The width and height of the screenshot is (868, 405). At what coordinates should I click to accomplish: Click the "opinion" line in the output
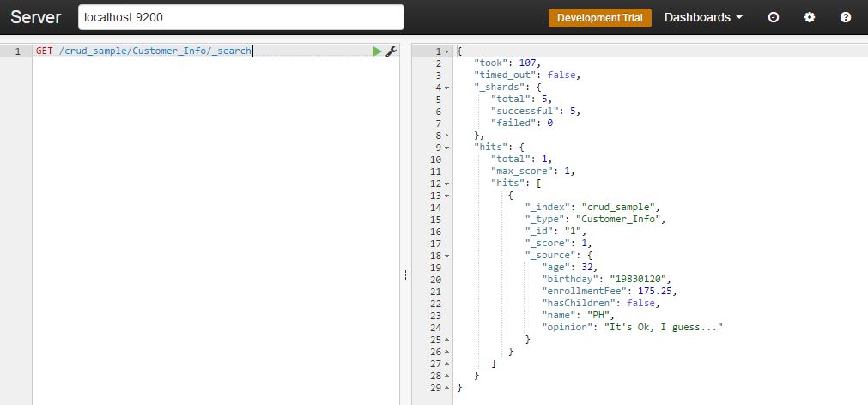(633, 328)
